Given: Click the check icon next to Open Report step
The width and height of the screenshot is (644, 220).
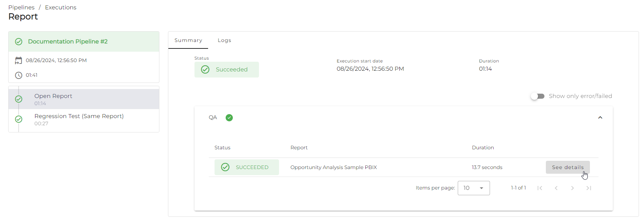Looking at the screenshot, I should click(19, 99).
